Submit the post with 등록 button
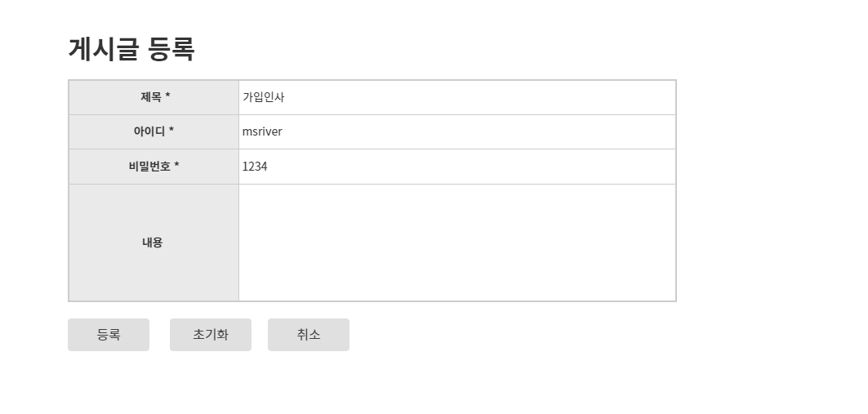Image resolution: width=868 pixels, height=414 pixels. click(x=109, y=335)
